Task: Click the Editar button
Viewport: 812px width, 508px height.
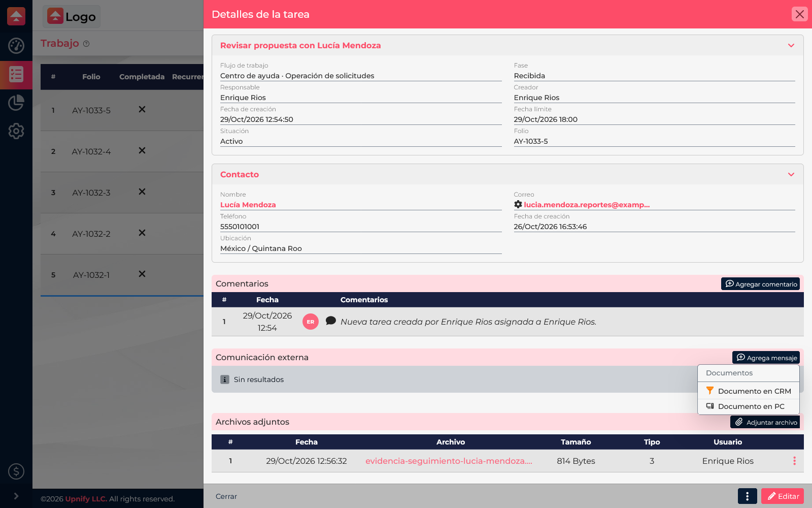Action: click(783, 496)
